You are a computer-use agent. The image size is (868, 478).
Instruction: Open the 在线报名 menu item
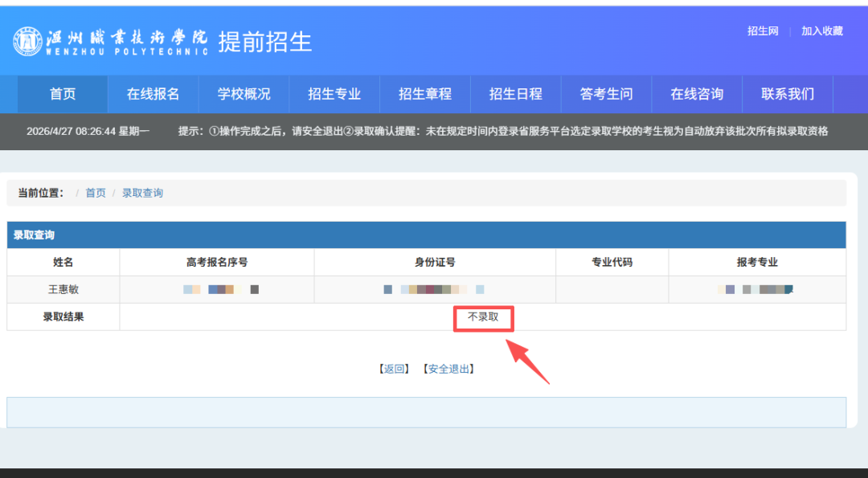[153, 94]
